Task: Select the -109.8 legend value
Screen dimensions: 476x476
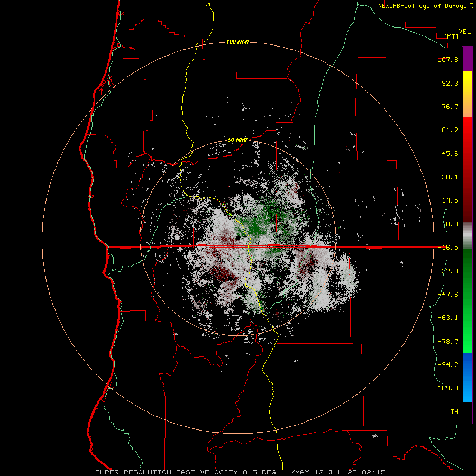Action: (446, 388)
